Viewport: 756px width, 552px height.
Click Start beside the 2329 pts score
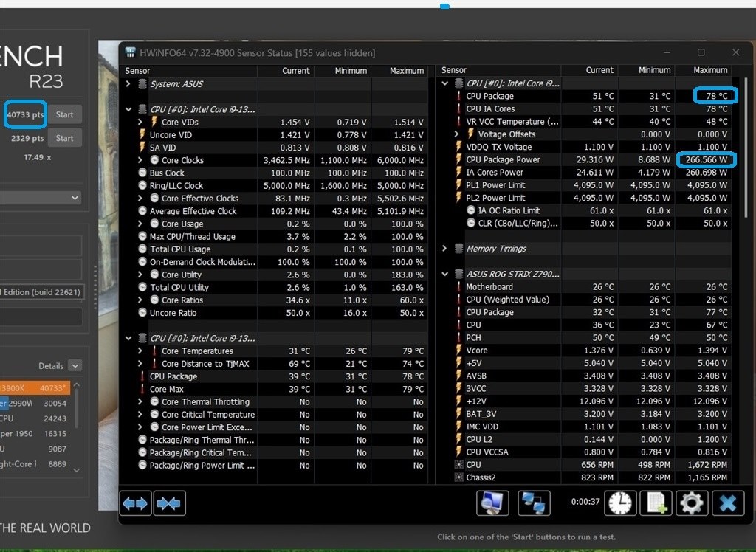[65, 138]
